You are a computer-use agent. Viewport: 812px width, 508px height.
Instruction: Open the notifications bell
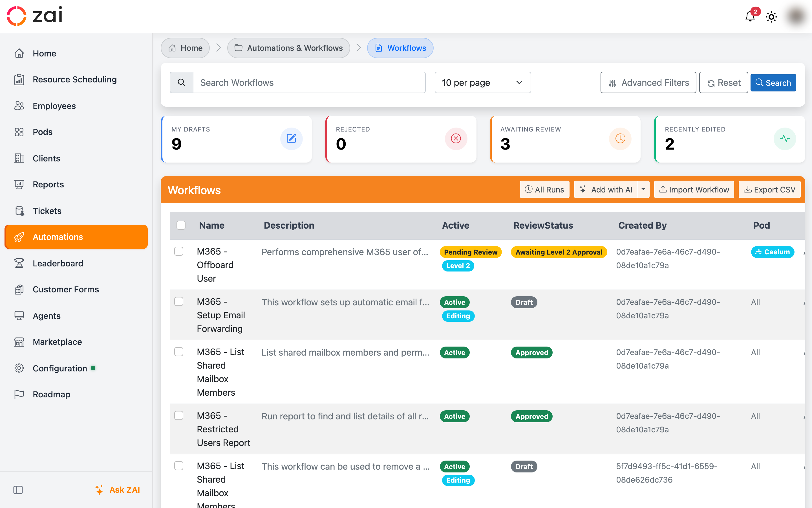point(750,16)
